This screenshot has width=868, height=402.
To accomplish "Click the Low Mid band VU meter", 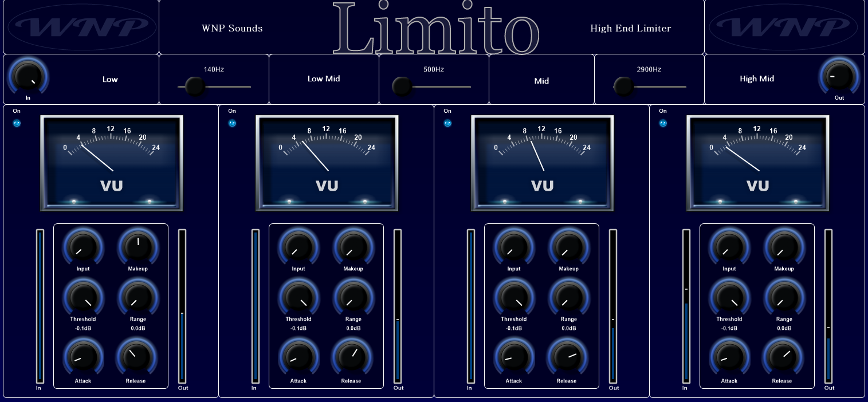I will click(x=327, y=163).
